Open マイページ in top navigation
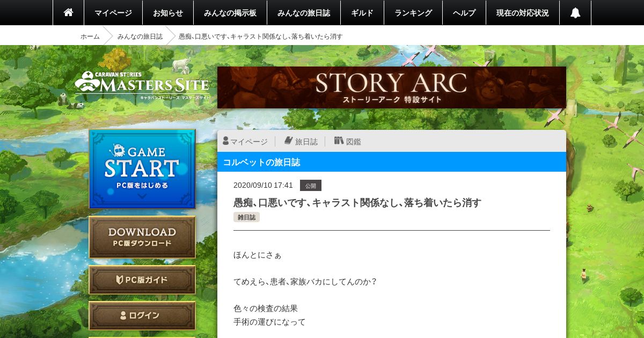 (113, 12)
